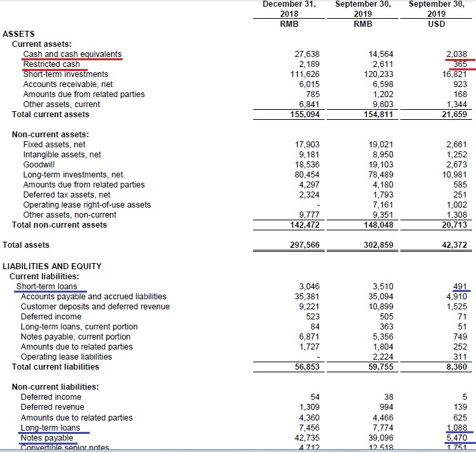Select the 120,233 short-term investments value
Screen dimensions: 476x452
[x=378, y=74]
